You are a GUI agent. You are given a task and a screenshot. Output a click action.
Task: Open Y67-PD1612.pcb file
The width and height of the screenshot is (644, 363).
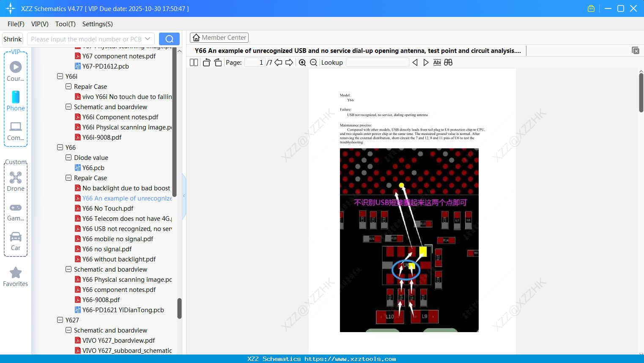click(101, 66)
